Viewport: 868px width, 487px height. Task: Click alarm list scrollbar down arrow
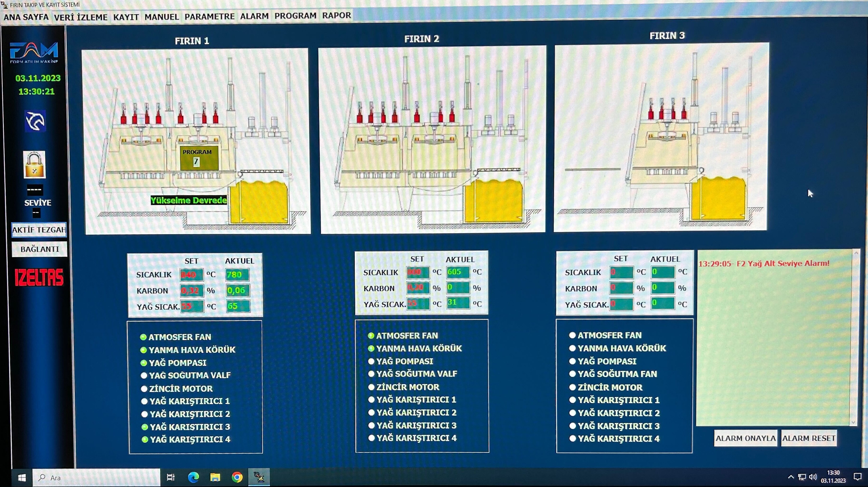pos(853,422)
